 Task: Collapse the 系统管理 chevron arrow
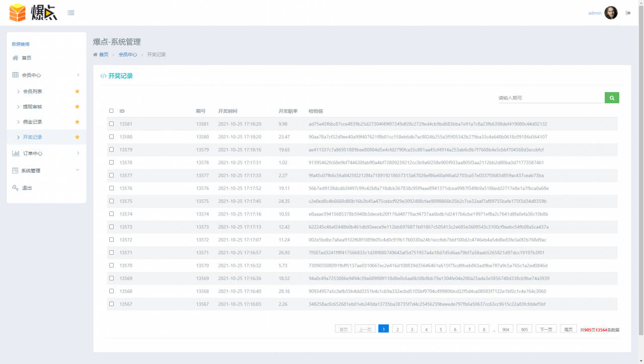pos(77,170)
